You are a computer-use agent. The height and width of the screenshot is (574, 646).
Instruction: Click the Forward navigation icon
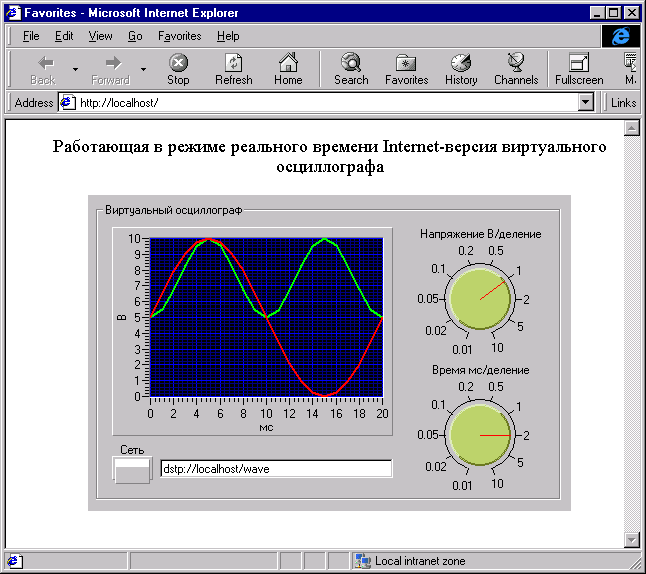pyautogui.click(x=111, y=63)
